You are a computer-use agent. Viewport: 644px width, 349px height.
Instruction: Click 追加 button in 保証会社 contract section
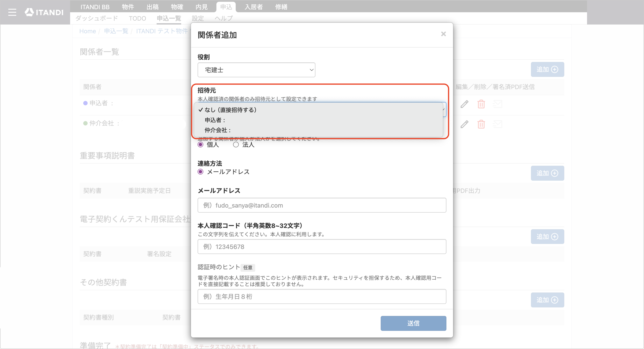click(x=547, y=237)
